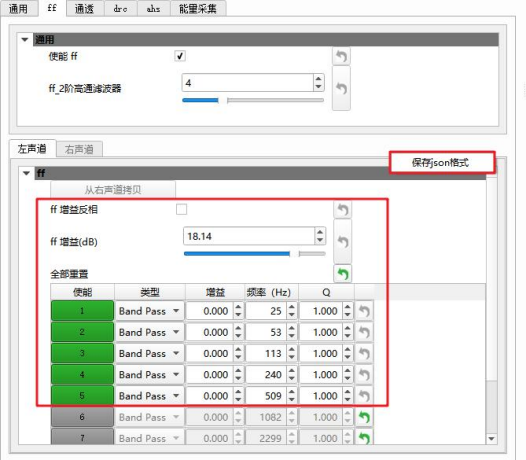Click row 2 gain stepper arrows
This screenshot has height=460, width=526.
pyautogui.click(x=238, y=332)
